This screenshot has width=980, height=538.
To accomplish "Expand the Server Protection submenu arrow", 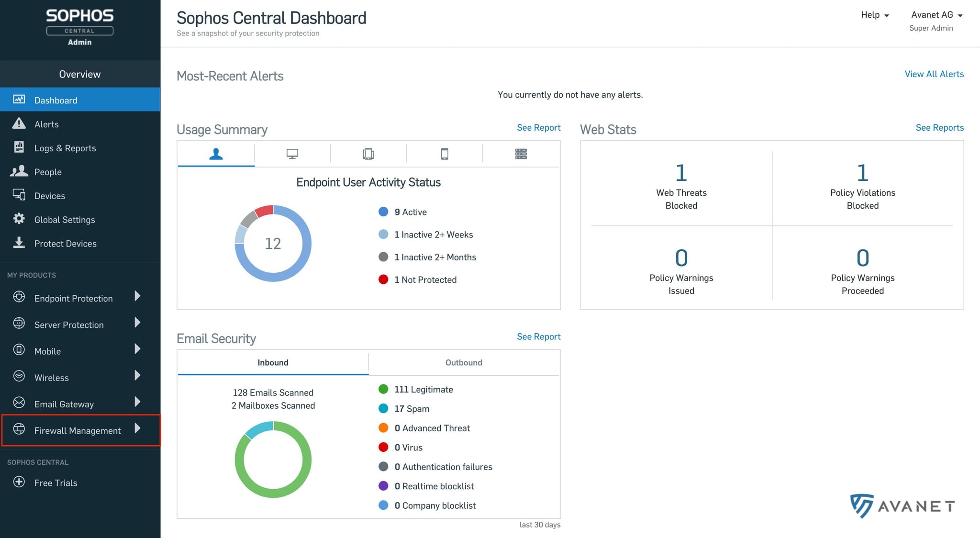I will point(137,323).
